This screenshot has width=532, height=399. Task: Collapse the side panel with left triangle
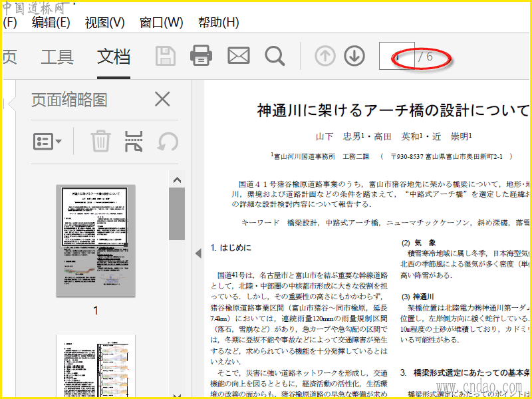click(199, 253)
